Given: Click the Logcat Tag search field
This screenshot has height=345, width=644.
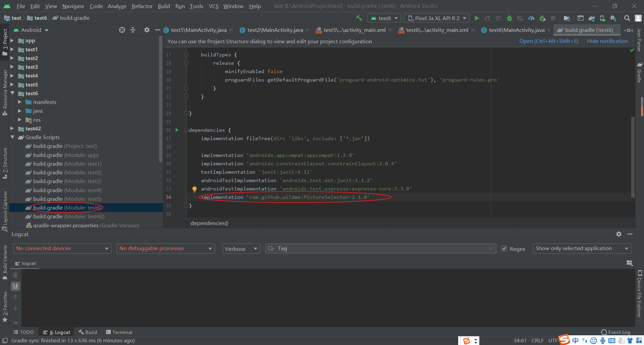Looking at the screenshot, I should [380, 248].
